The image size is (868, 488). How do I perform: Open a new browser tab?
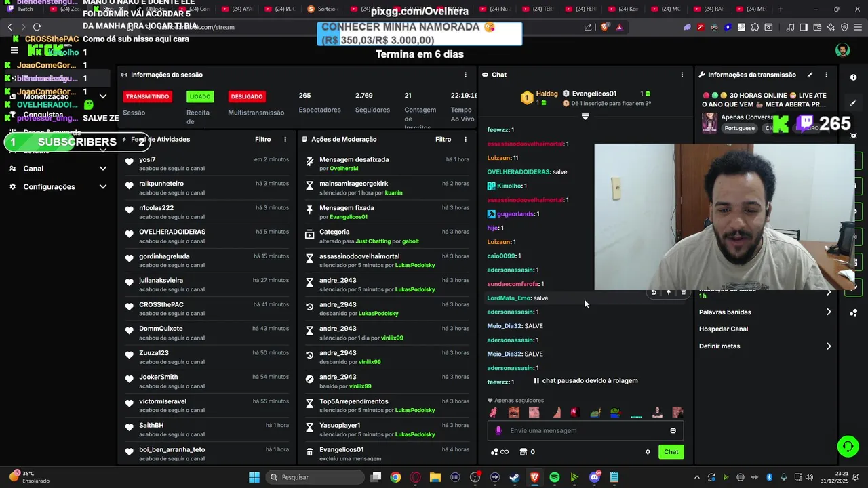(x=781, y=9)
